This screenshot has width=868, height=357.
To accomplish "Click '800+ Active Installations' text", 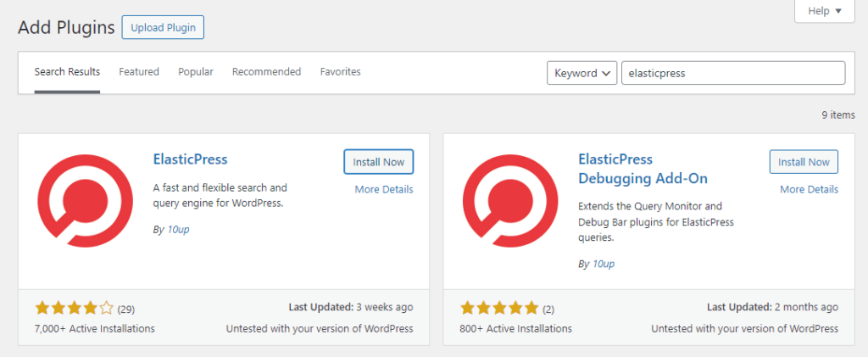I will pyautogui.click(x=516, y=329).
